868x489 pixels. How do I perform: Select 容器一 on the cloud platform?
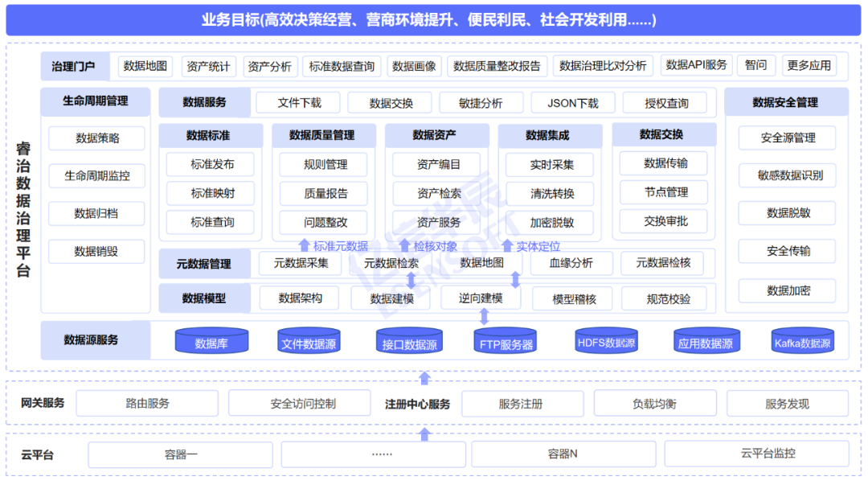(180, 454)
